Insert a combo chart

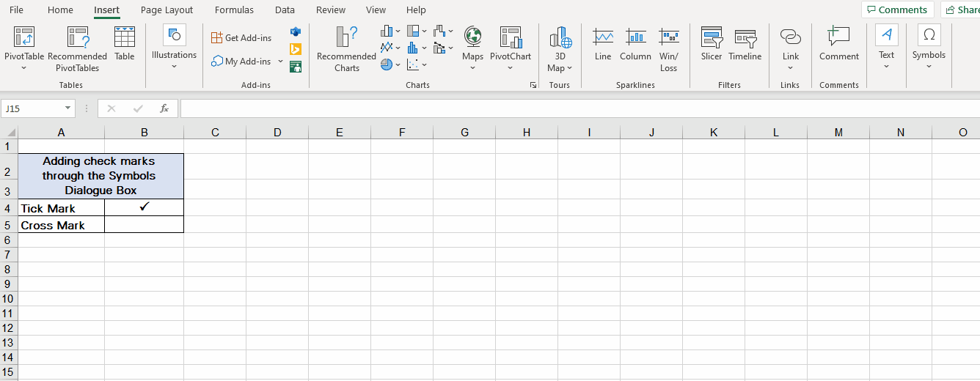439,48
